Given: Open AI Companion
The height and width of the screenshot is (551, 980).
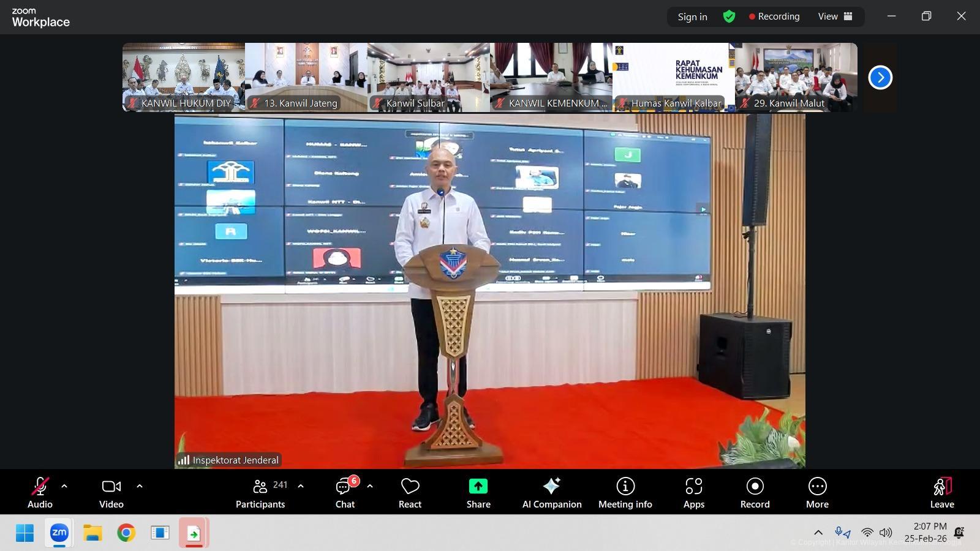Looking at the screenshot, I should point(551,493).
